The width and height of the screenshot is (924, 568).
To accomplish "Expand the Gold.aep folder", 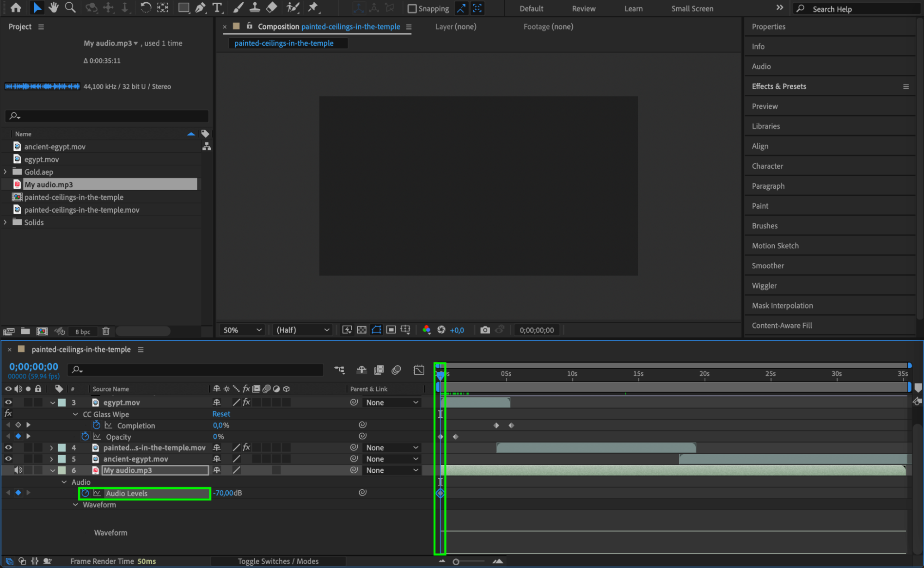I will (6, 172).
